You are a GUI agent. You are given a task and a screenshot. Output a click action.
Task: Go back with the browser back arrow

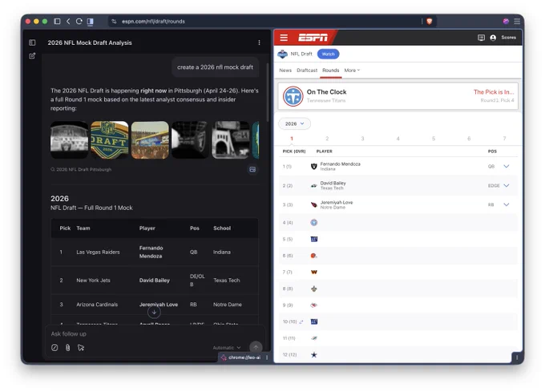[68, 21]
